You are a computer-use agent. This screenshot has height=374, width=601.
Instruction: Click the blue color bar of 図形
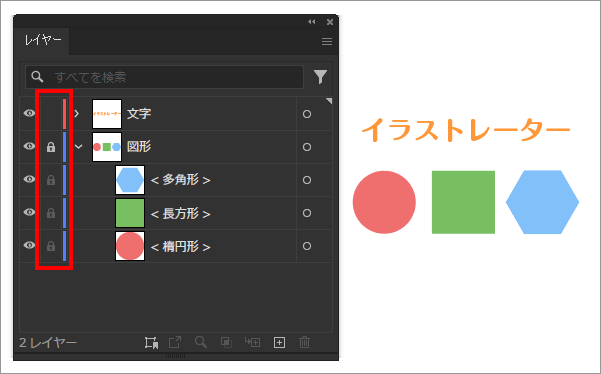point(64,147)
